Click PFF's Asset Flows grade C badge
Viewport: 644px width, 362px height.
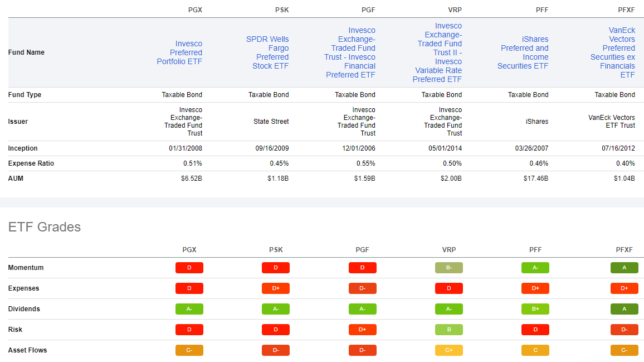[535, 350]
